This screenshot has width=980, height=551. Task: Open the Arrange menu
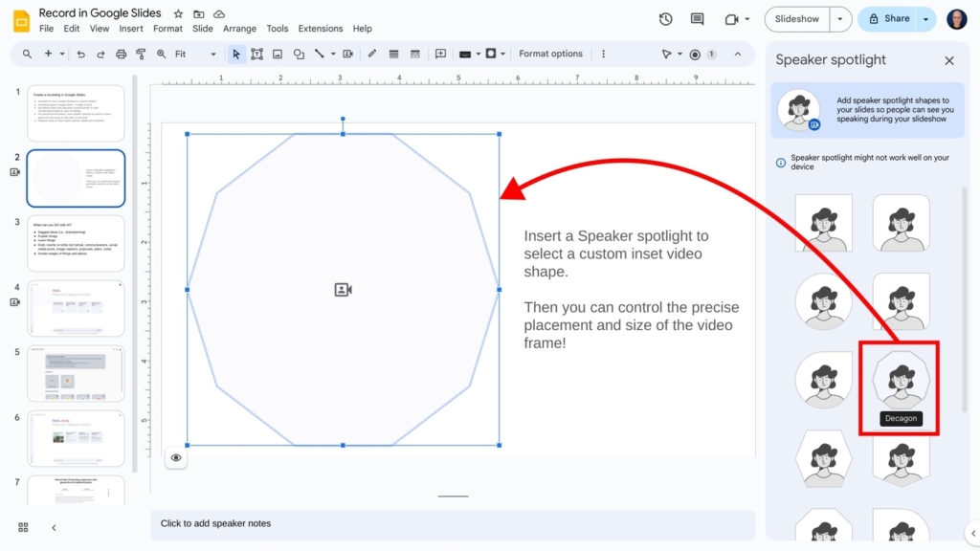pyautogui.click(x=239, y=29)
